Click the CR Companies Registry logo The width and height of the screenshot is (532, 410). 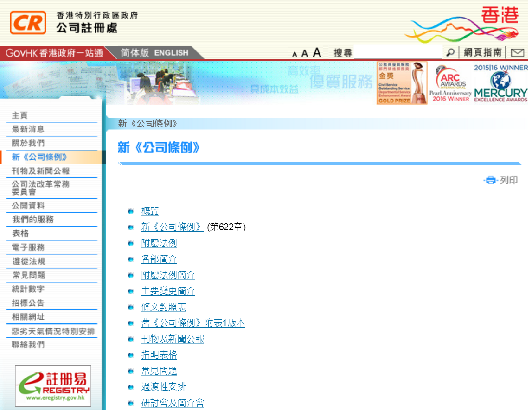(x=29, y=23)
